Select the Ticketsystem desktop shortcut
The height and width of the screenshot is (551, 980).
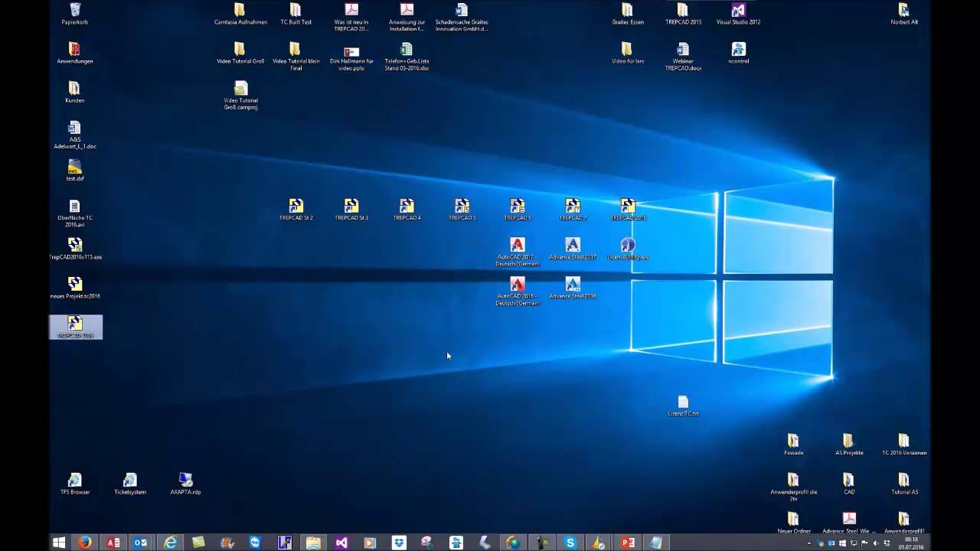click(130, 481)
